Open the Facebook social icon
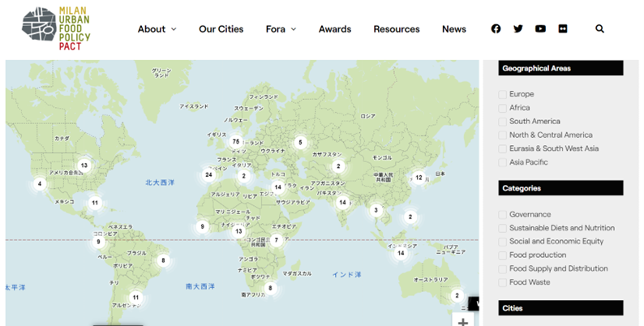644x326 pixels. [496, 29]
